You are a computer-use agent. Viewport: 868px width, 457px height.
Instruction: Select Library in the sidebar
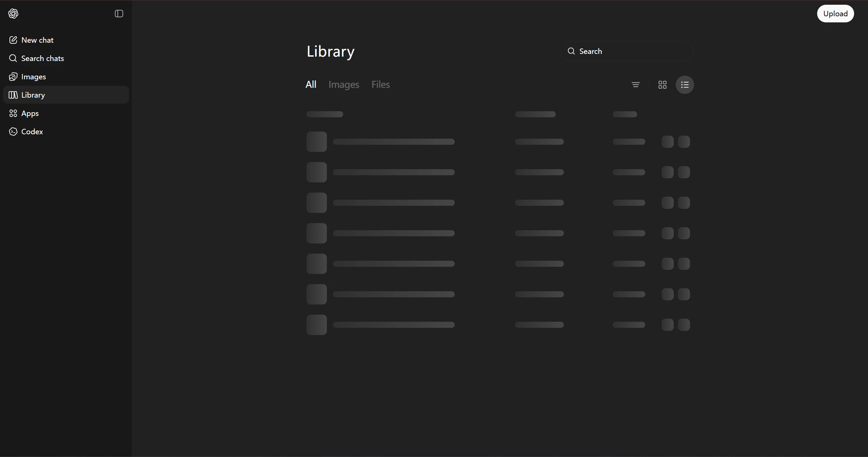(33, 95)
